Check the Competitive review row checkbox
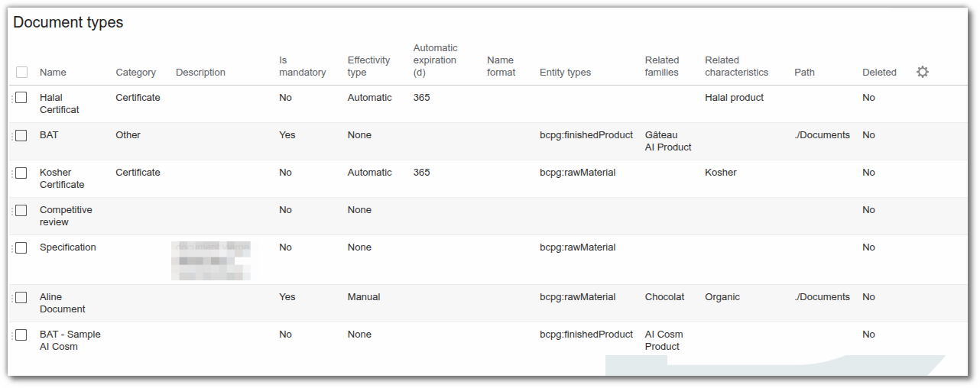The height and width of the screenshot is (388, 980). 21,210
